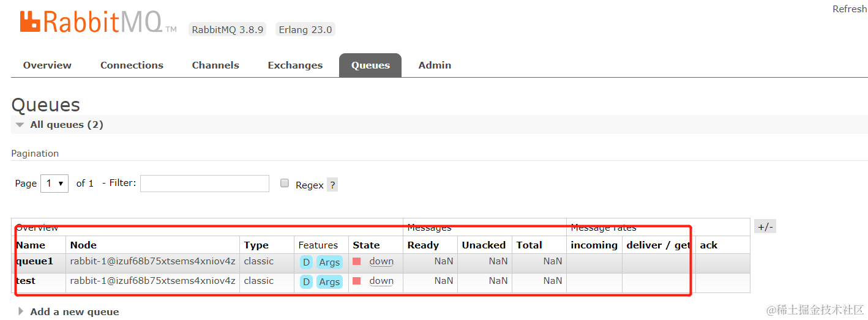
Task: Enable the Regex checkbox
Action: point(284,183)
